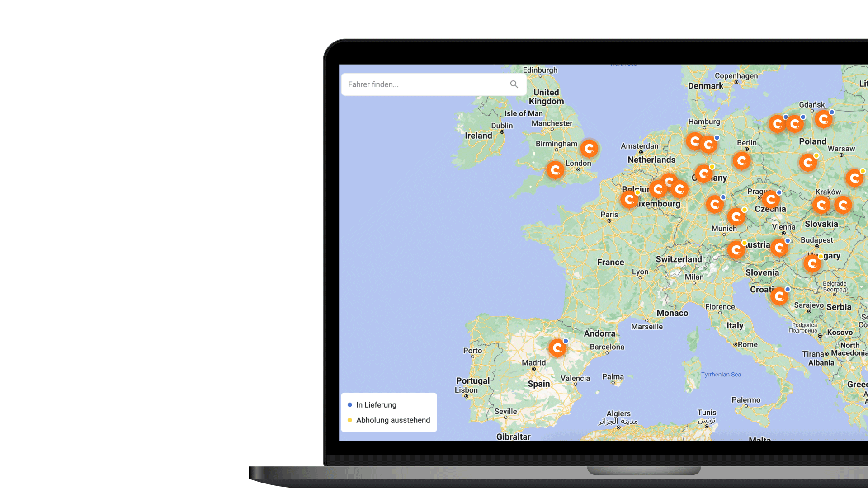
Task: Click the yellow dot next to "Abholung ausstehend"
Action: 350,420
